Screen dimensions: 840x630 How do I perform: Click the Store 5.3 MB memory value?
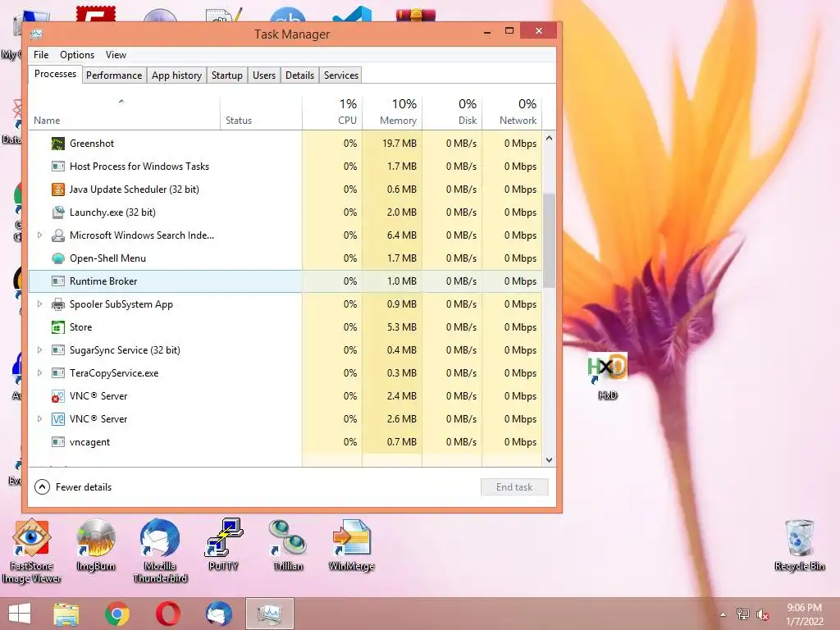(x=402, y=327)
